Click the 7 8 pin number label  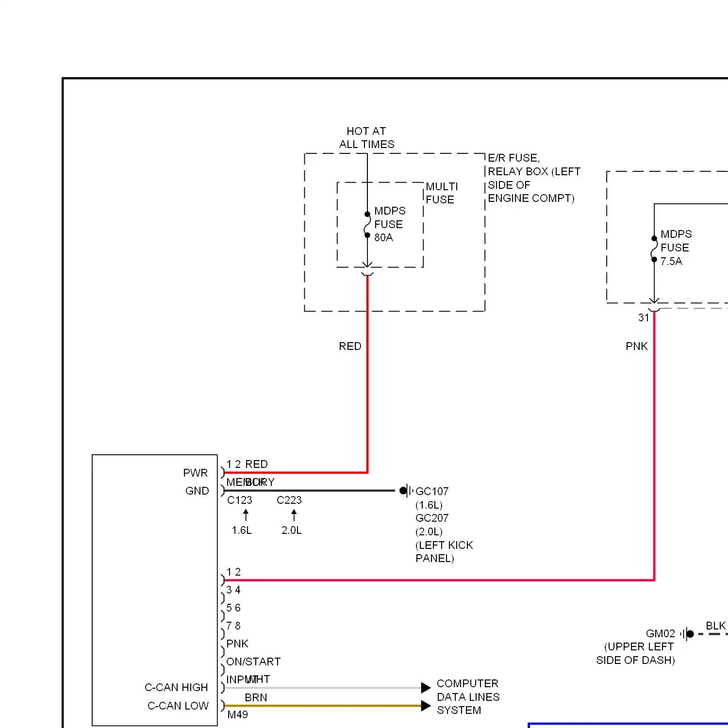[233, 626]
